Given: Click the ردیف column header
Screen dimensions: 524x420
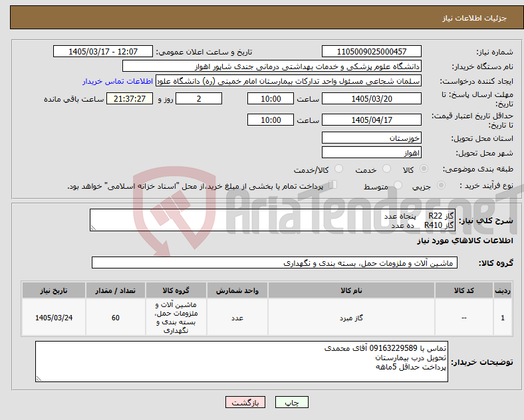Looking at the screenshot, I should pos(503,290).
